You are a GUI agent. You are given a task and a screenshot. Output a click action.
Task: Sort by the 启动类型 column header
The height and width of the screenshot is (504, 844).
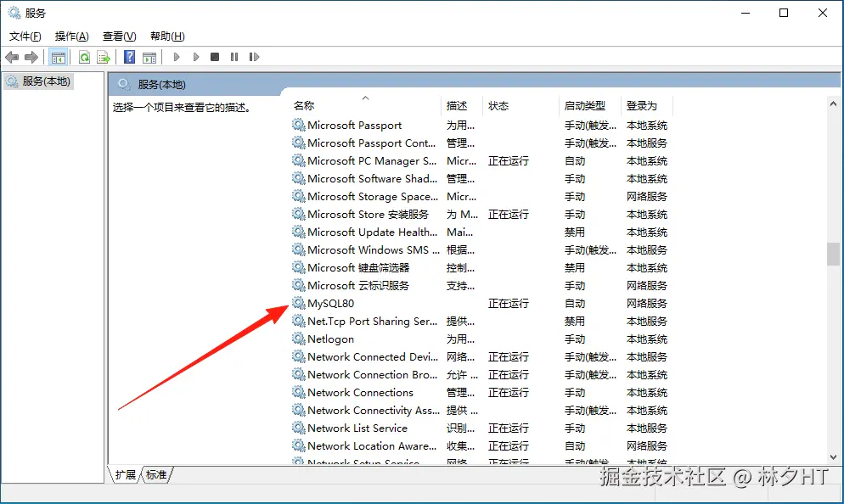pos(590,105)
